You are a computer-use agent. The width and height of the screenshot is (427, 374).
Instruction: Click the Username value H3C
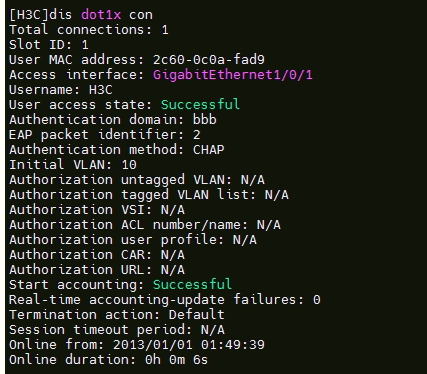101,90
